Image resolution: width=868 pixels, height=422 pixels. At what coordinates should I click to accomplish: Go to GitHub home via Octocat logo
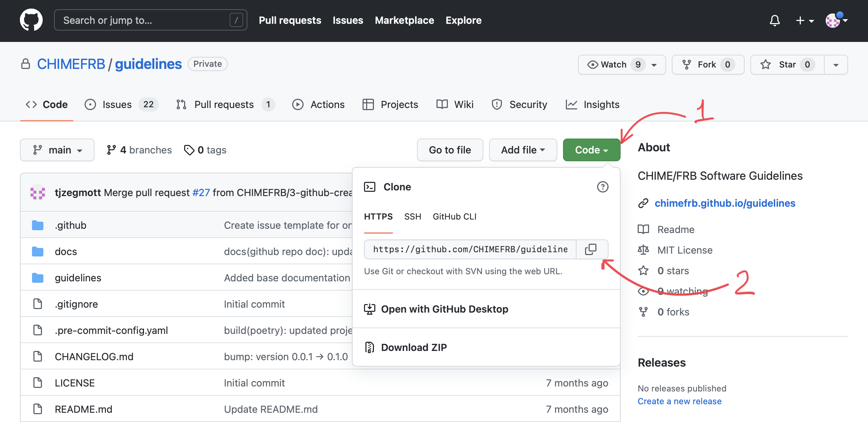[x=31, y=20]
